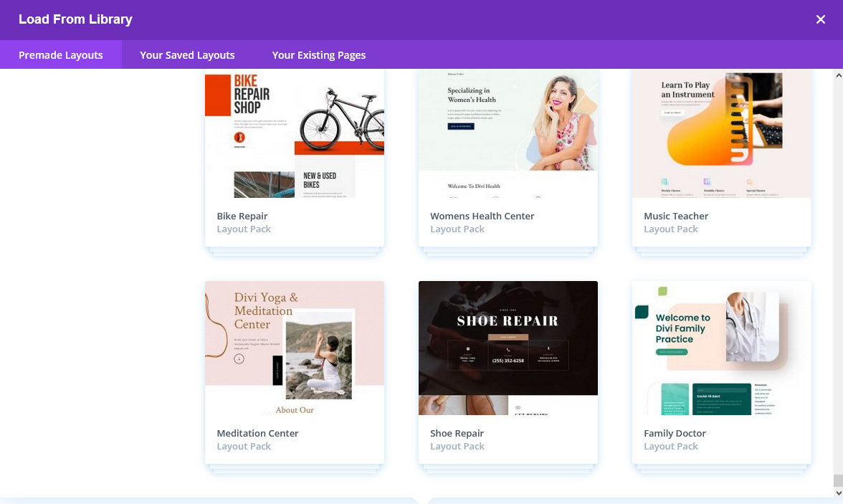The height and width of the screenshot is (504, 843).
Task: Click the Womens Health Center title
Action: (482, 216)
